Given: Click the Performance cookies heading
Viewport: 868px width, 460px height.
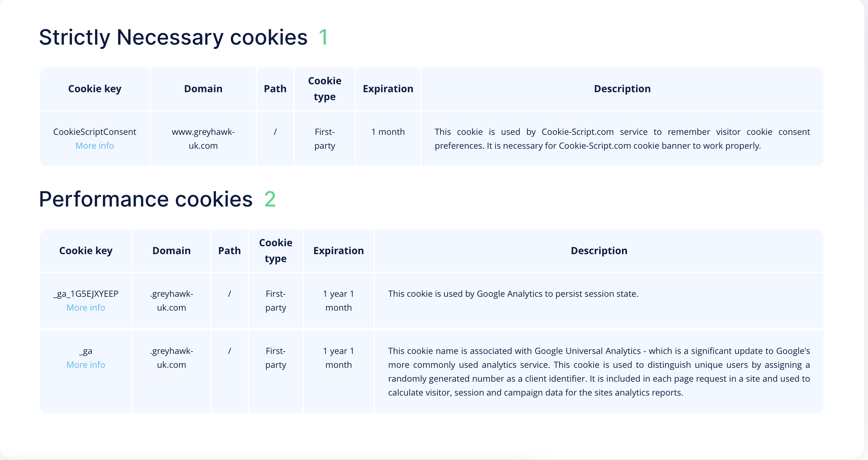Looking at the screenshot, I should coord(146,199).
